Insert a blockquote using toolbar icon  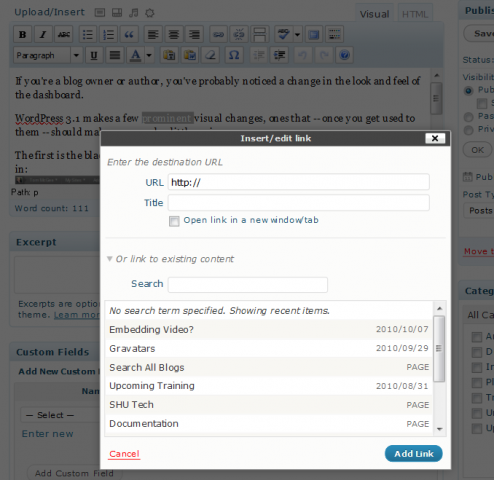(x=129, y=34)
